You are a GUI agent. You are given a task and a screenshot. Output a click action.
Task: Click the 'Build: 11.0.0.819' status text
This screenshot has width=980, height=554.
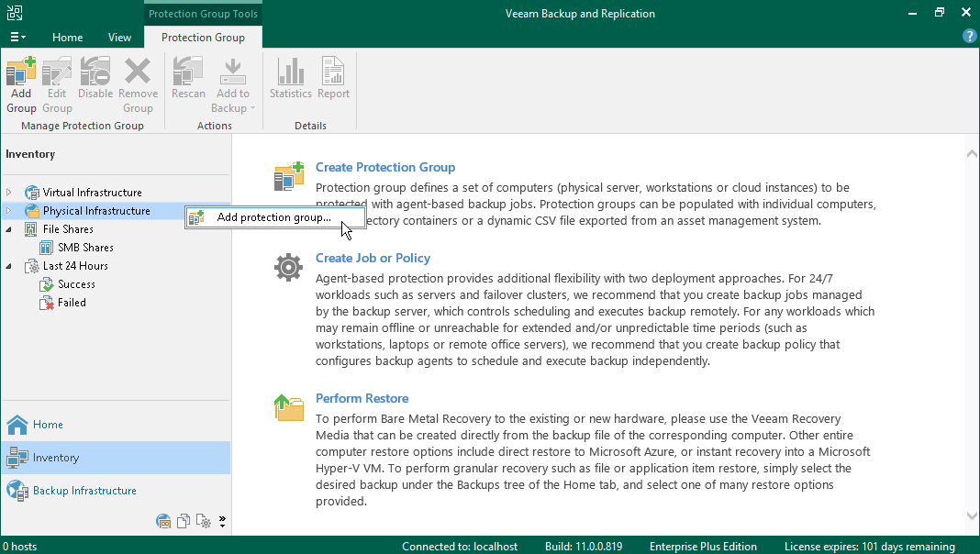click(583, 547)
